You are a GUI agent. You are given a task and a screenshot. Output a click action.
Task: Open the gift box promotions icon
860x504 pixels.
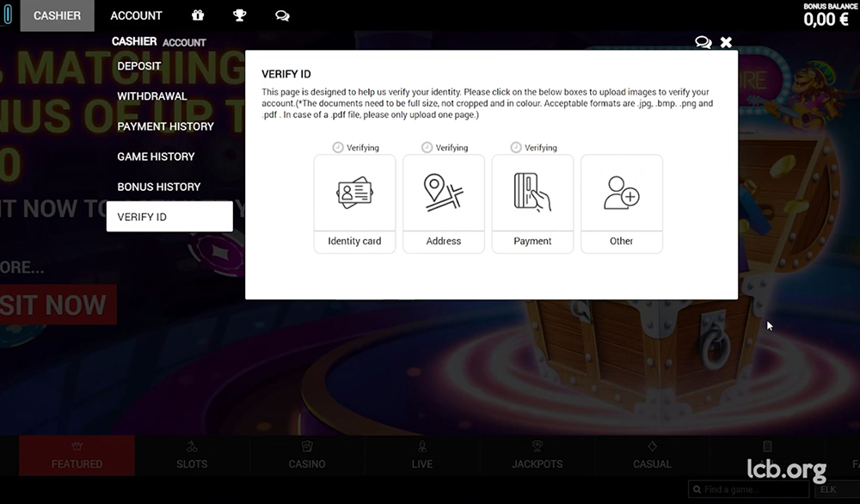click(x=198, y=15)
